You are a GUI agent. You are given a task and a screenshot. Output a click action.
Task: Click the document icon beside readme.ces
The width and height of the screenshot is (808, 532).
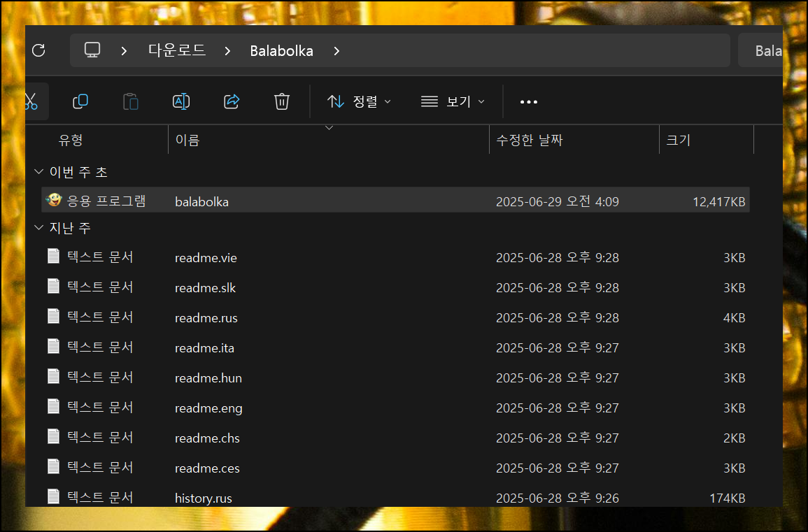[x=54, y=466]
